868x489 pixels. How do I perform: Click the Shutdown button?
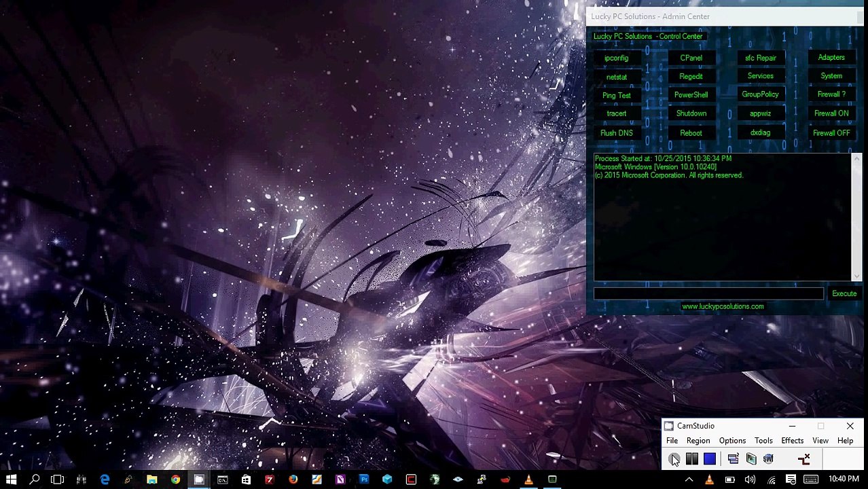coord(691,113)
